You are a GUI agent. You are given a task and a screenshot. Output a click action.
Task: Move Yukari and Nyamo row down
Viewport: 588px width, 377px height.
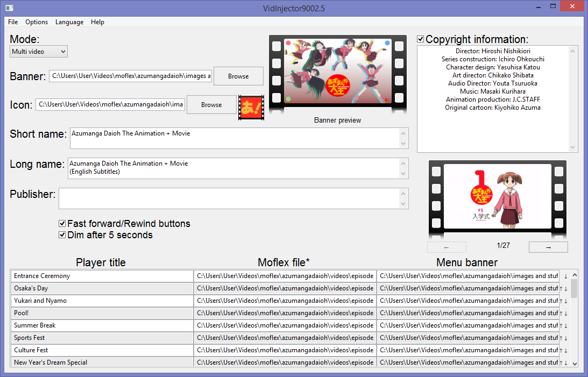[x=566, y=301]
